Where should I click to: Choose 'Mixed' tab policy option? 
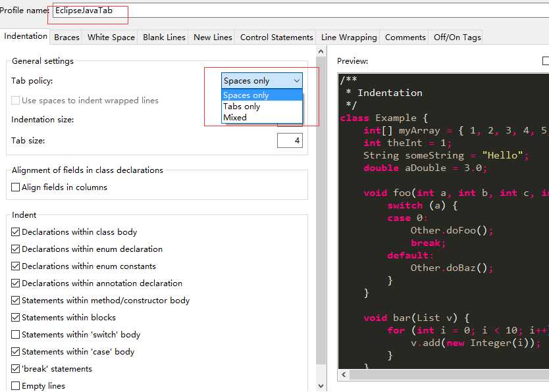pyautogui.click(x=262, y=118)
